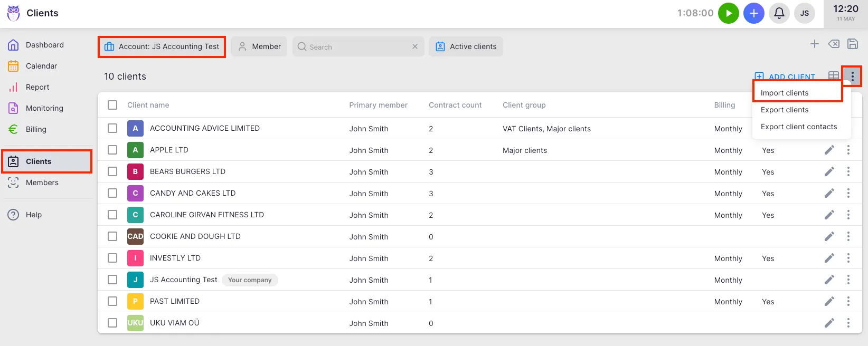Open the notifications bell
Screen dimensions: 868x346
(x=779, y=13)
